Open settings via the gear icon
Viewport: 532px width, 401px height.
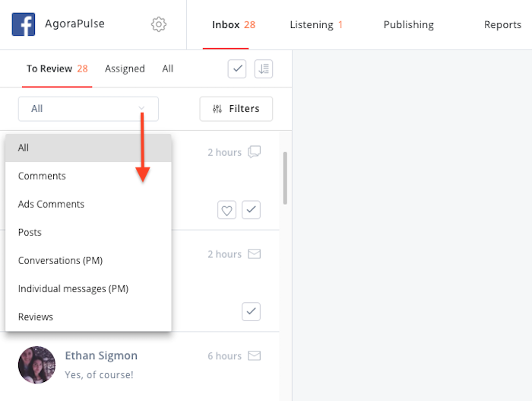pyautogui.click(x=158, y=24)
